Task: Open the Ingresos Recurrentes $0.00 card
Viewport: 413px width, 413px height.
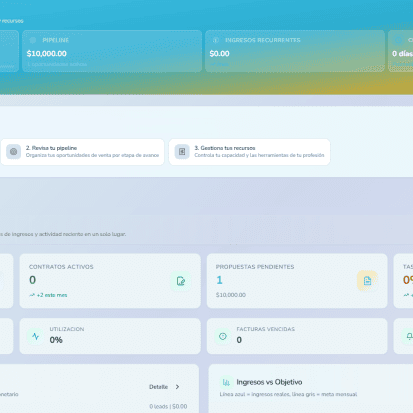Action: (295, 51)
